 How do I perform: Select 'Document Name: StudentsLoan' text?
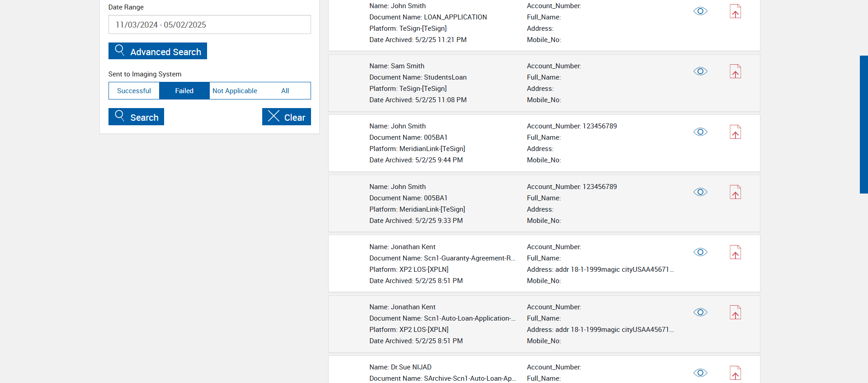point(418,77)
